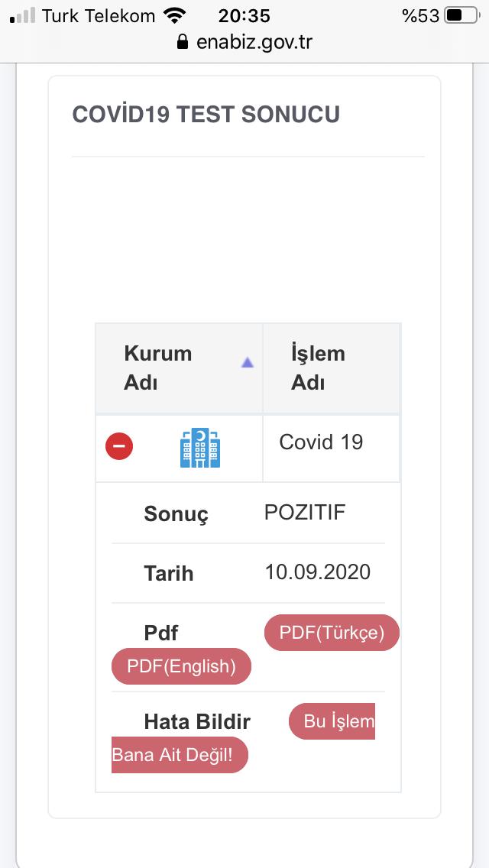Click the Covid 19 table cell
Viewport: 489px width, 868px height.
(x=321, y=442)
